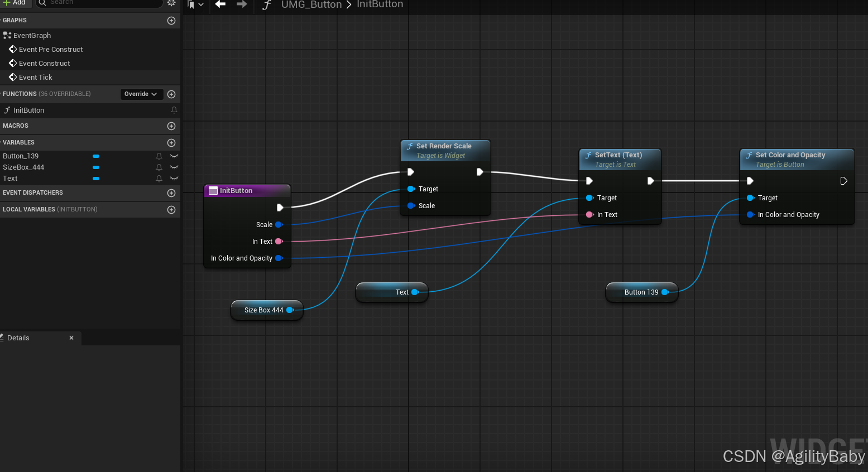The width and height of the screenshot is (868, 472).
Task: Add a new graph with the GRAPHS plus icon
Action: click(x=171, y=21)
